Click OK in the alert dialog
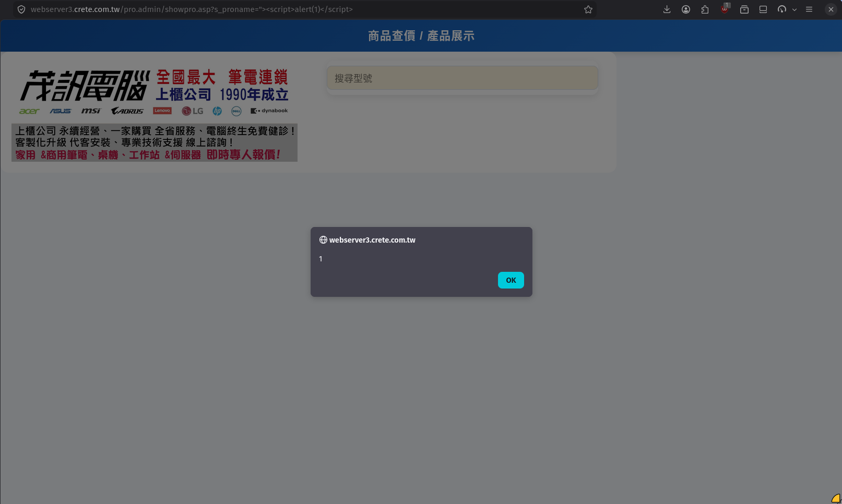842x504 pixels. pos(511,280)
